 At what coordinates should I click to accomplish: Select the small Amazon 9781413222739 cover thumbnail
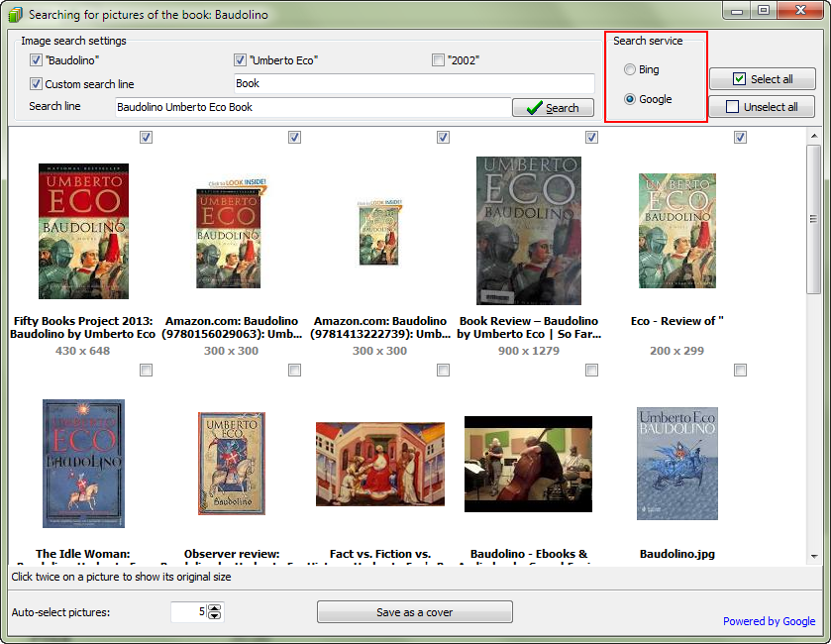379,233
